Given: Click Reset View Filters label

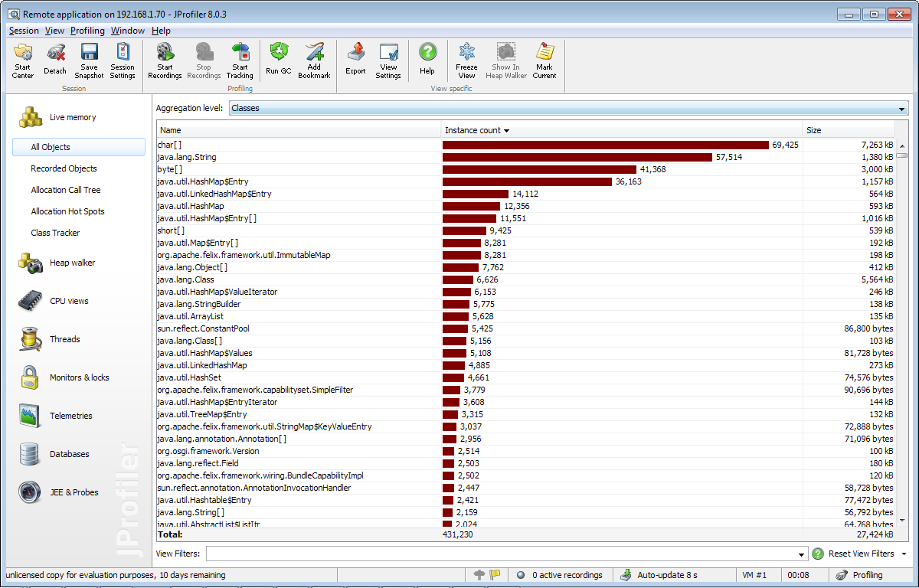Looking at the screenshot, I should [x=861, y=554].
